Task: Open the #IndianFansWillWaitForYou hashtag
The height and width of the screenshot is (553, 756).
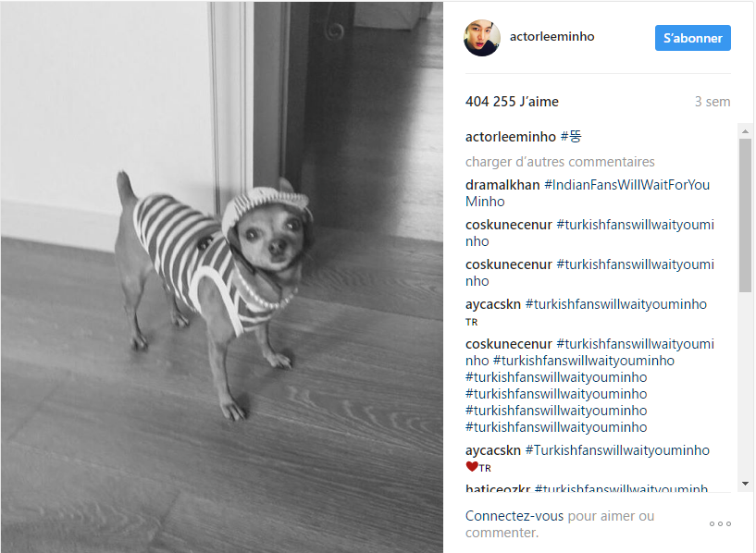Action: 626,185
